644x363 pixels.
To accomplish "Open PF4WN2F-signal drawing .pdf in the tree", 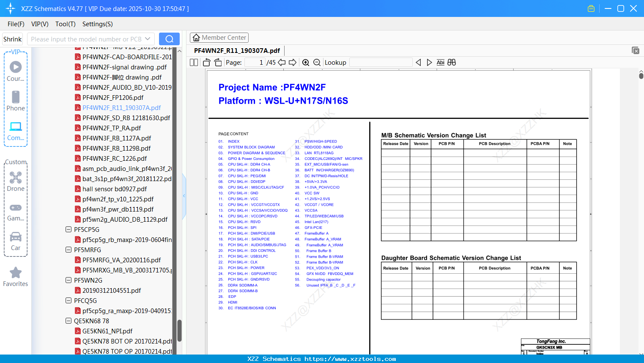I will [125, 67].
